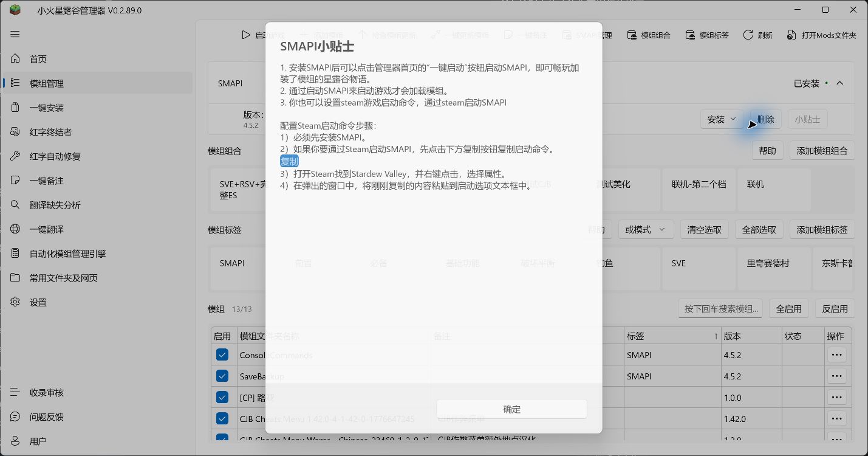This screenshot has height=456, width=868.
Task: Click the 模组标签 toolbar icon
Action: click(690, 35)
